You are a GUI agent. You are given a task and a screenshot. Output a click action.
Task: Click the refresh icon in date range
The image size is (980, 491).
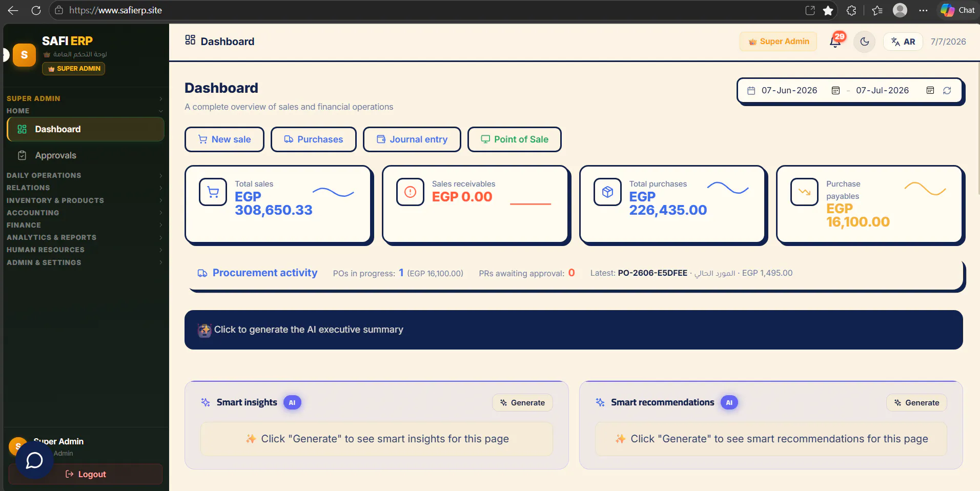click(947, 91)
